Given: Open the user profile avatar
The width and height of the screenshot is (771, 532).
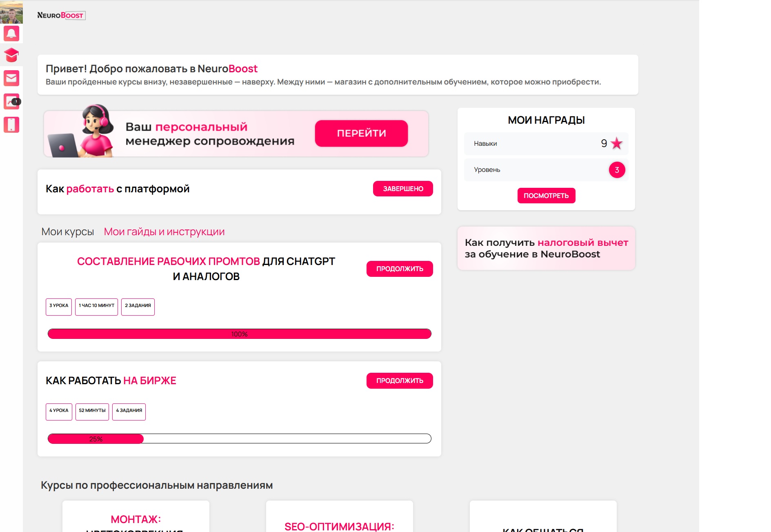Looking at the screenshot, I should click(11, 12).
